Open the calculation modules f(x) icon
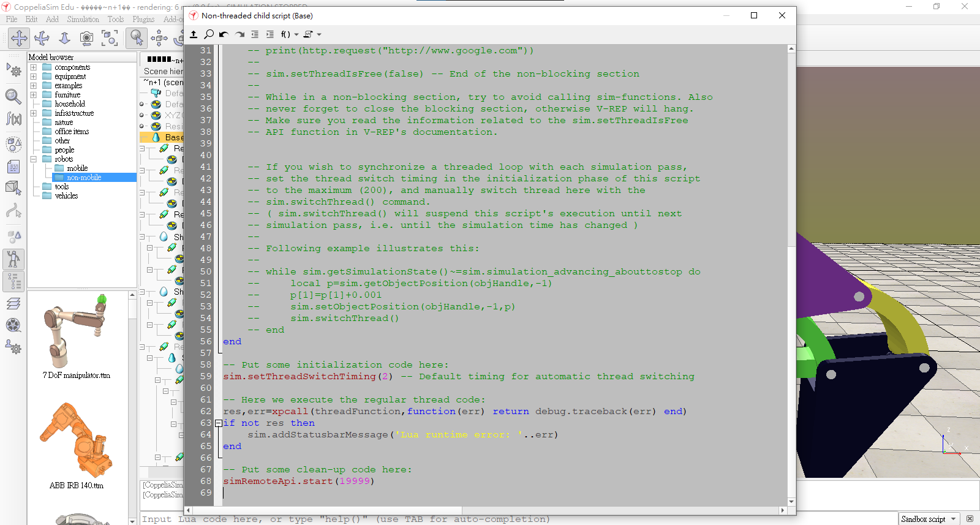The height and width of the screenshot is (525, 980). [13, 118]
